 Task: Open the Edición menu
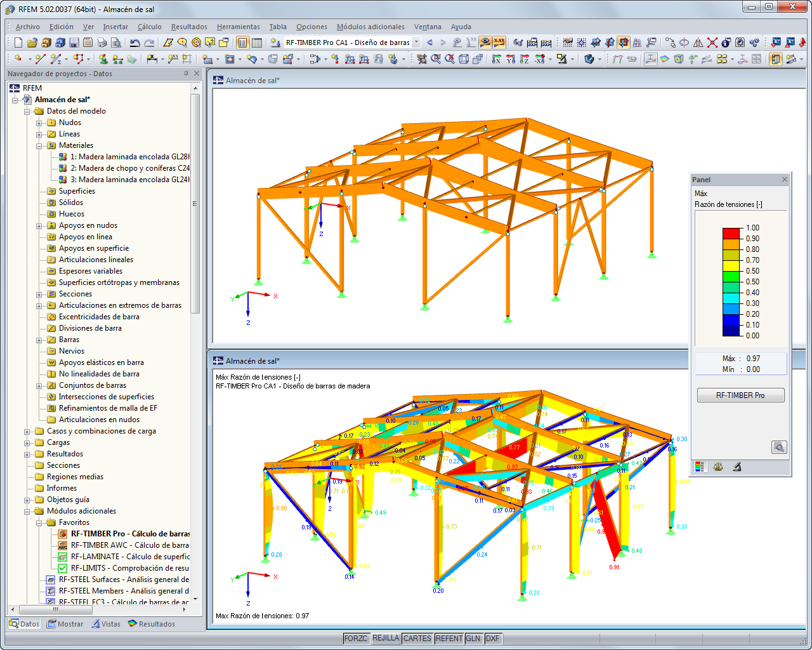[62, 27]
